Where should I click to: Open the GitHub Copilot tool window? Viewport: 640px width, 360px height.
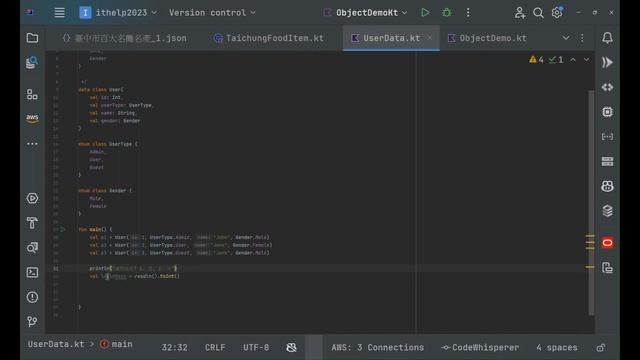click(607, 186)
